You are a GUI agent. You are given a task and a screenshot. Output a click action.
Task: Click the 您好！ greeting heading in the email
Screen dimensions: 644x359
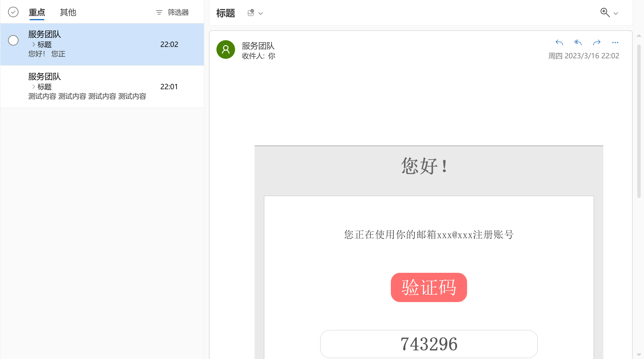coord(424,166)
